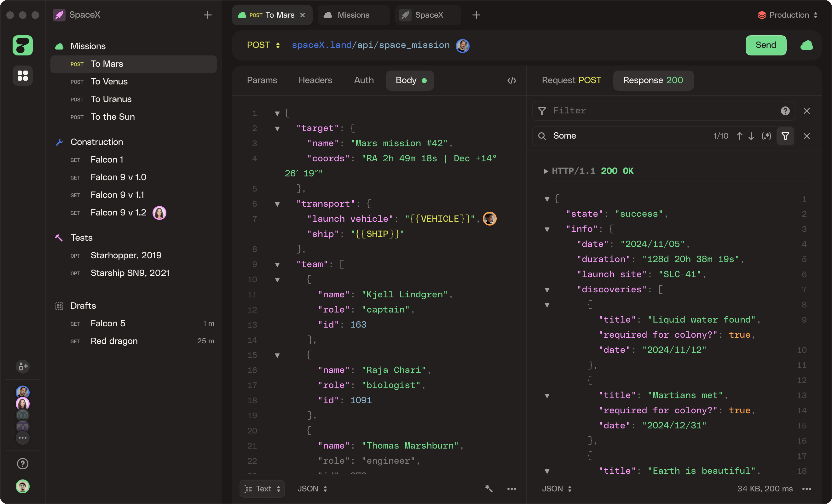
Task: Click the invite team member icon
Action: (x=23, y=366)
